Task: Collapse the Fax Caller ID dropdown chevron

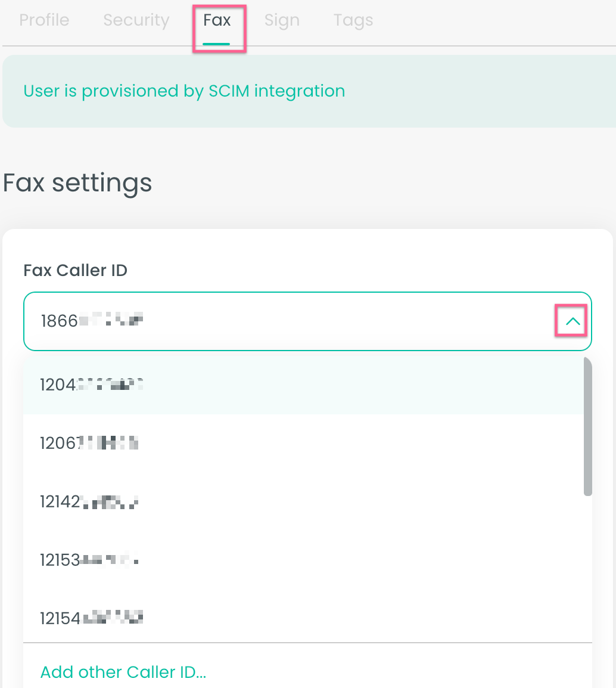Action: 571,321
